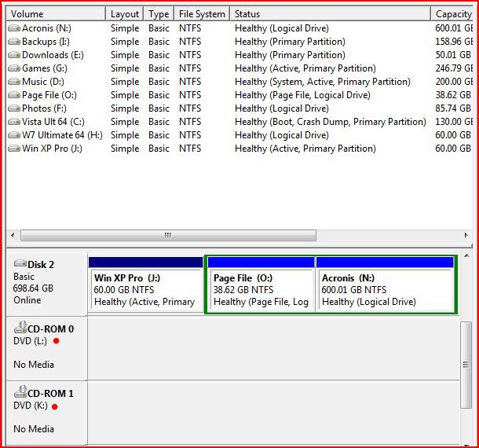Select the W7 Ultimate 64 (H:) volume name
This screenshot has width=479, height=448.
pos(62,135)
